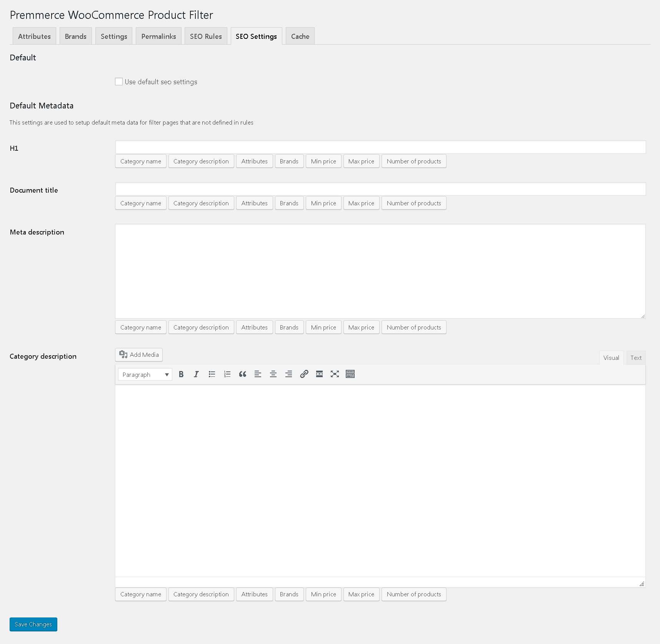Image resolution: width=660 pixels, height=644 pixels.
Task: Open the Permalinks tab
Action: point(158,36)
